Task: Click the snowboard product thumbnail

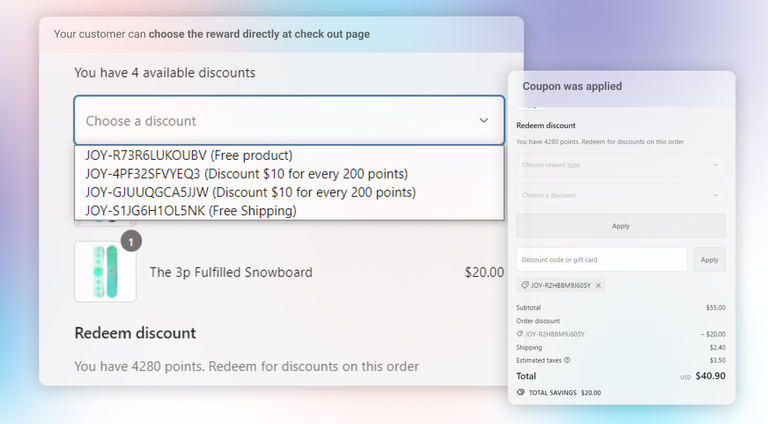Action: (105, 271)
